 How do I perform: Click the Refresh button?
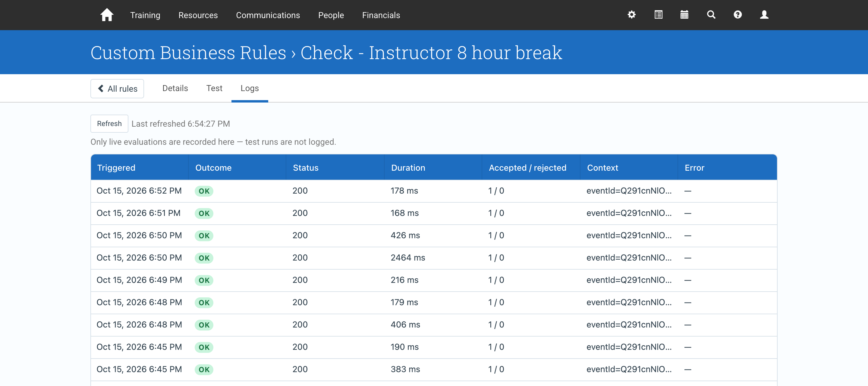[109, 123]
